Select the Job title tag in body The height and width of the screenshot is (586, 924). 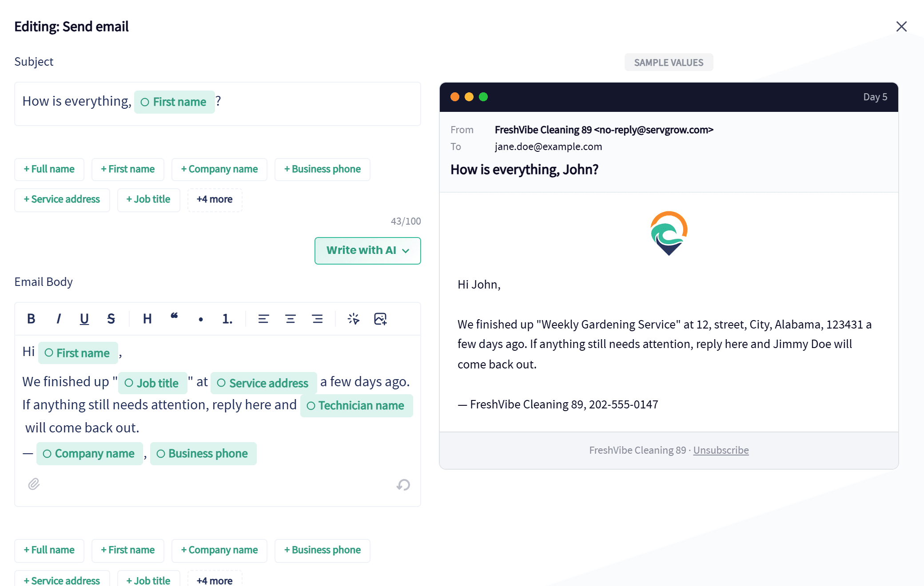click(153, 383)
